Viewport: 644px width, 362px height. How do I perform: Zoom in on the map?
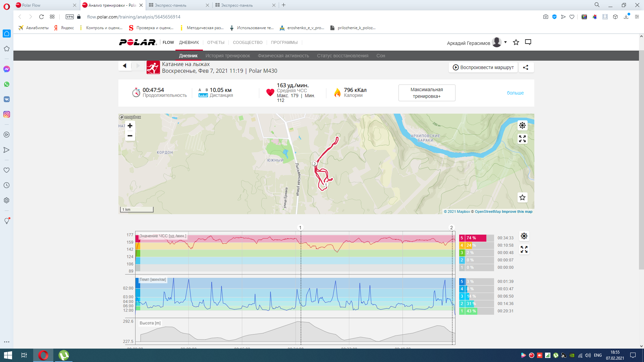[130, 126]
